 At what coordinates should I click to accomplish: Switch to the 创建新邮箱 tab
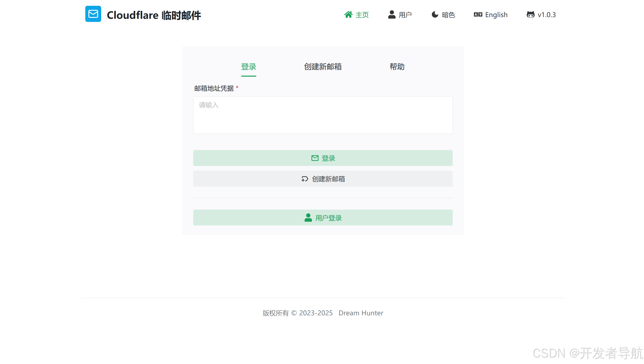[x=323, y=67]
